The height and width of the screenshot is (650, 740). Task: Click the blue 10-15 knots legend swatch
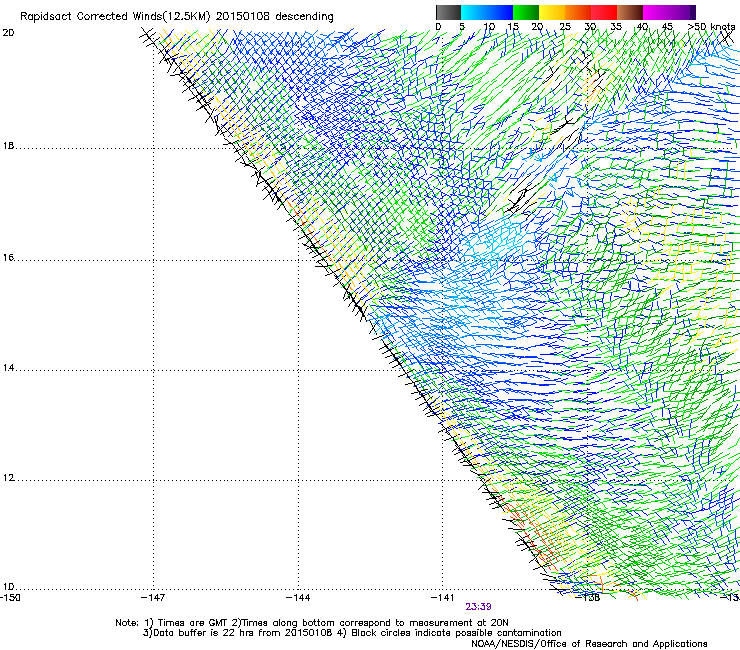tap(500, 12)
